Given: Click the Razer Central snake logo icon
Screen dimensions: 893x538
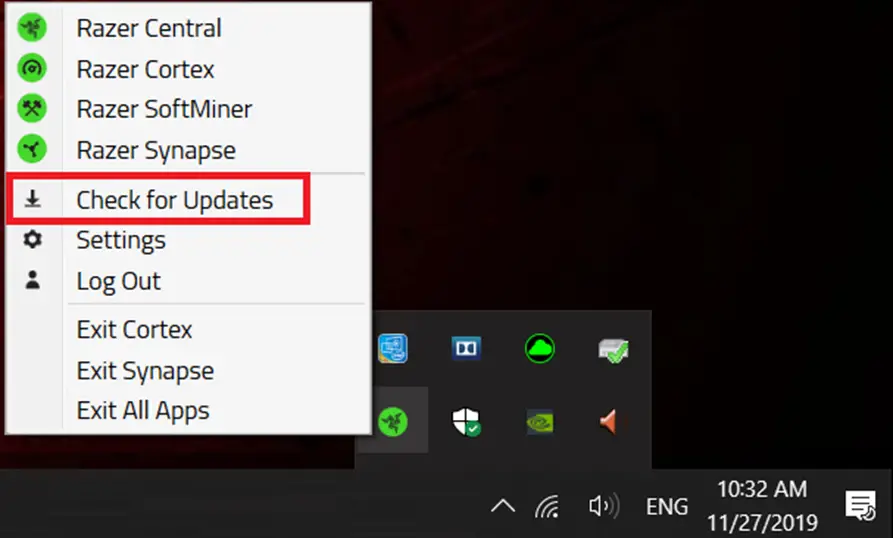Looking at the screenshot, I should 32,27.
